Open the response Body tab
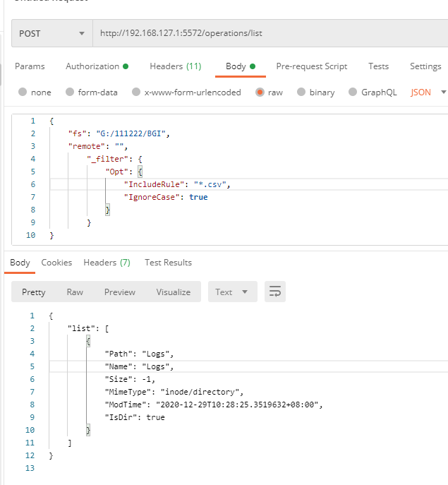This screenshot has height=485, width=448. point(20,263)
